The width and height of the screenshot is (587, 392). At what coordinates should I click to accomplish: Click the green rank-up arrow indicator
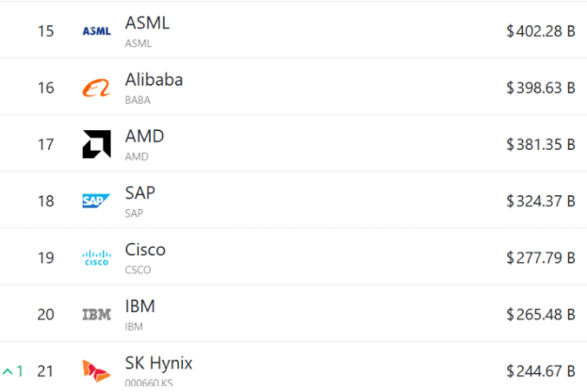9,370
